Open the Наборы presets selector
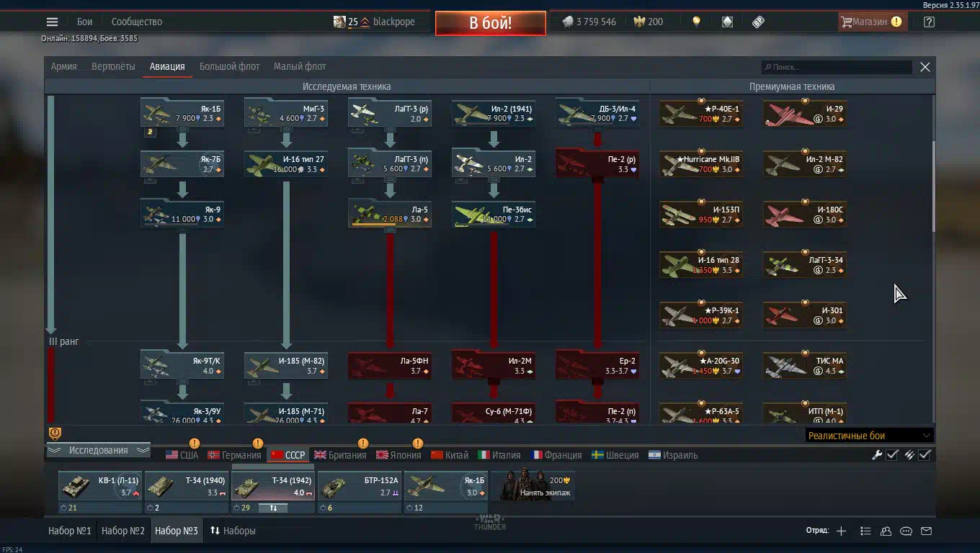Image resolution: width=980 pixels, height=553 pixels. (233, 531)
